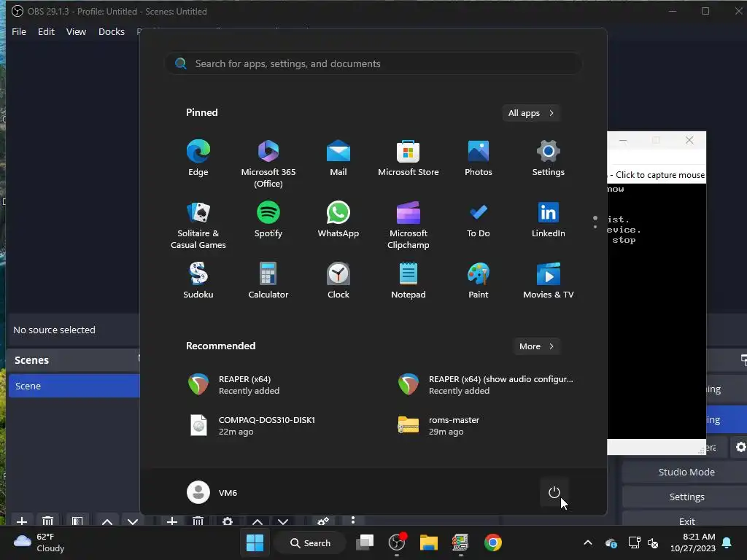Switch to OBS Studio taskbar icon
Viewport: 747px width, 560px height.
pyautogui.click(x=397, y=542)
